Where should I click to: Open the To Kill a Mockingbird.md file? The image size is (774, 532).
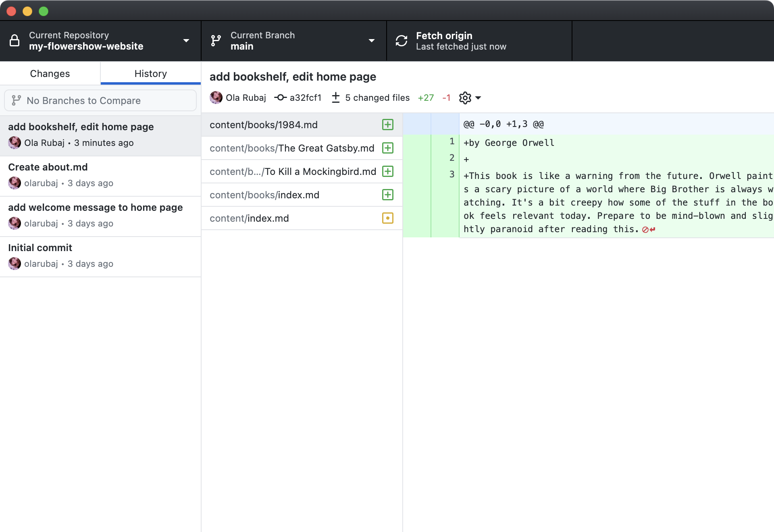pyautogui.click(x=293, y=171)
